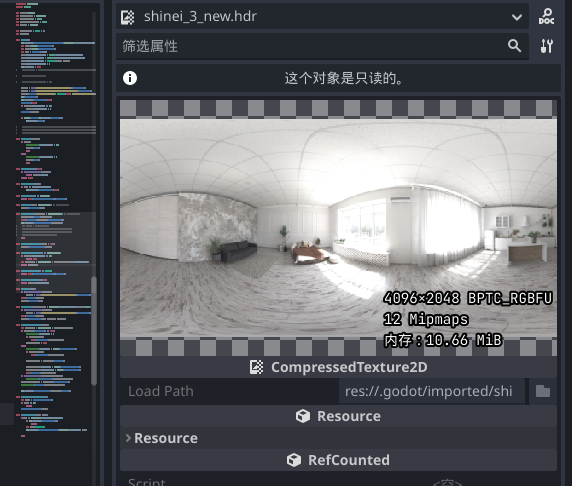
Task: Open documentation via the DOC icon
Action: (x=546, y=16)
